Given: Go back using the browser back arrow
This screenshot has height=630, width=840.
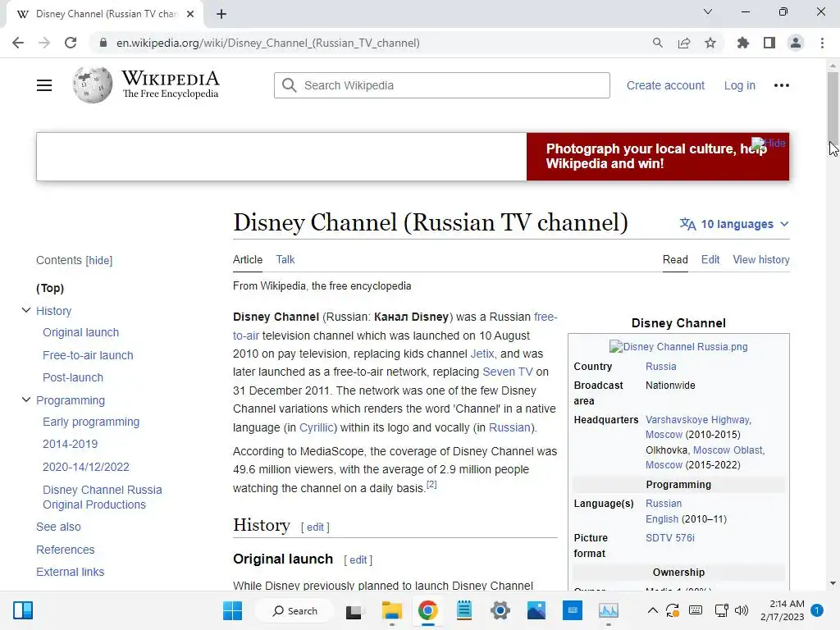Looking at the screenshot, I should click(x=18, y=43).
